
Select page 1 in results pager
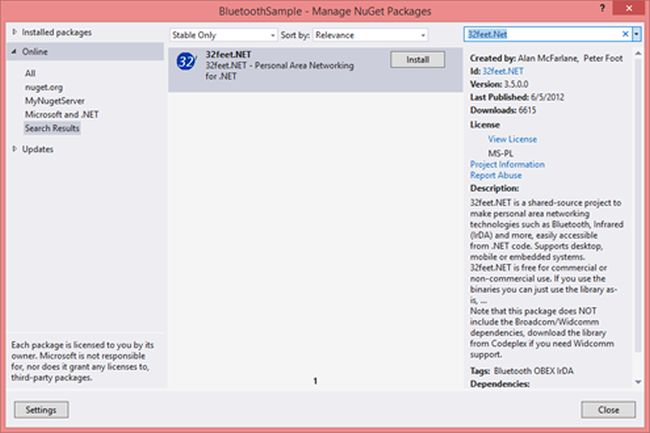coord(315,381)
